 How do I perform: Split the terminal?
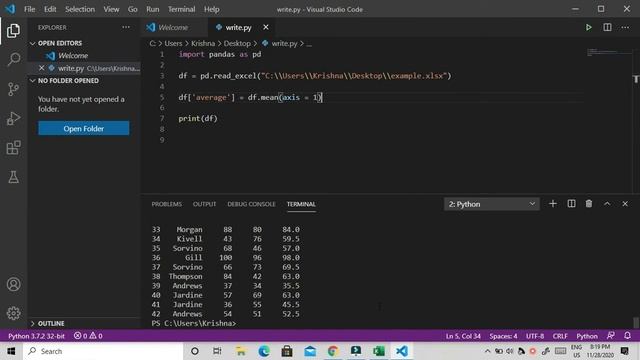pyautogui.click(x=571, y=204)
